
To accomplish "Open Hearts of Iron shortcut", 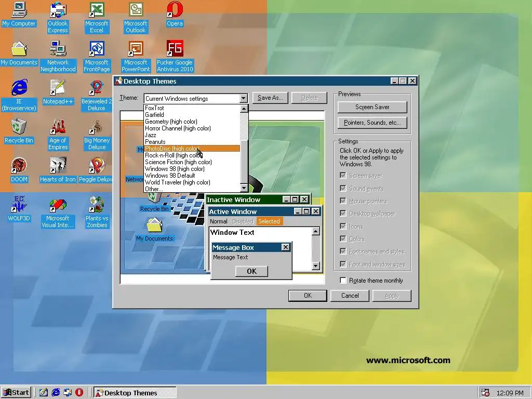I will click(58, 170).
